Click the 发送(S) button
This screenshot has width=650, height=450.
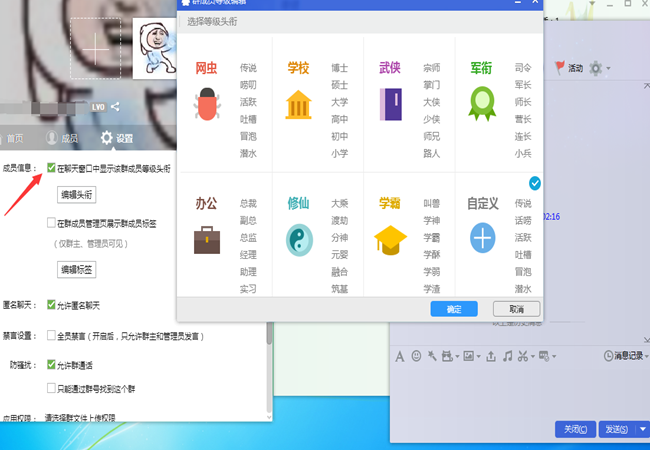click(617, 429)
